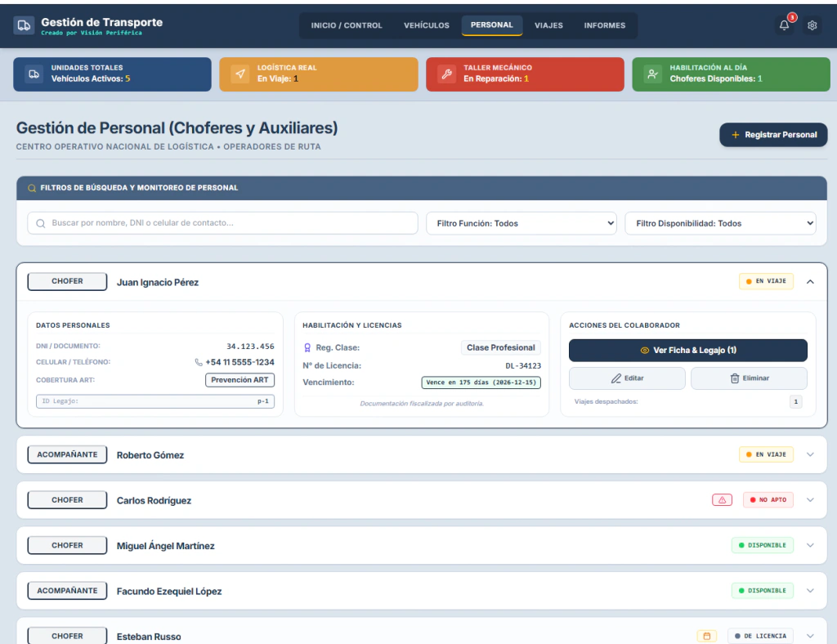Click the navigation arrow icon in Logística Real card
The height and width of the screenshot is (644, 837).
click(x=240, y=74)
